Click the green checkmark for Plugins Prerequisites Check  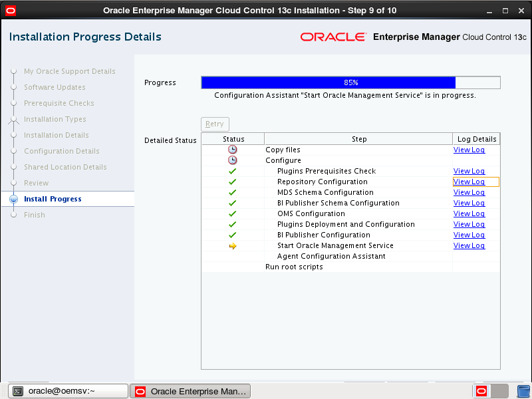point(232,171)
